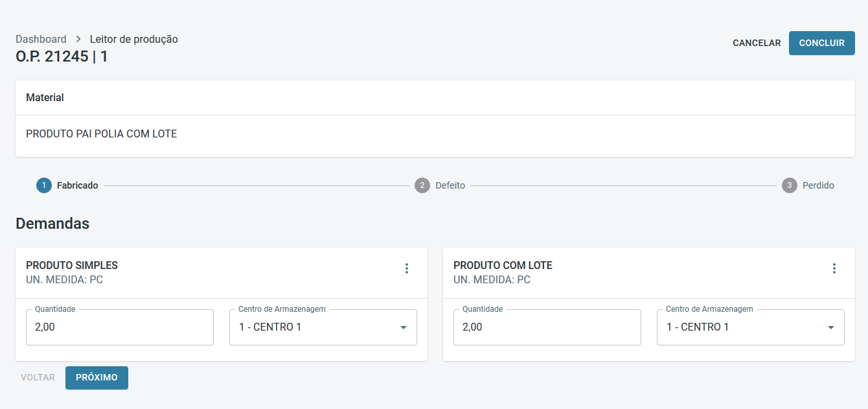Screen dimensions: 868x409
Task: Go to Dashboard breadcrumb link
Action: pos(41,40)
